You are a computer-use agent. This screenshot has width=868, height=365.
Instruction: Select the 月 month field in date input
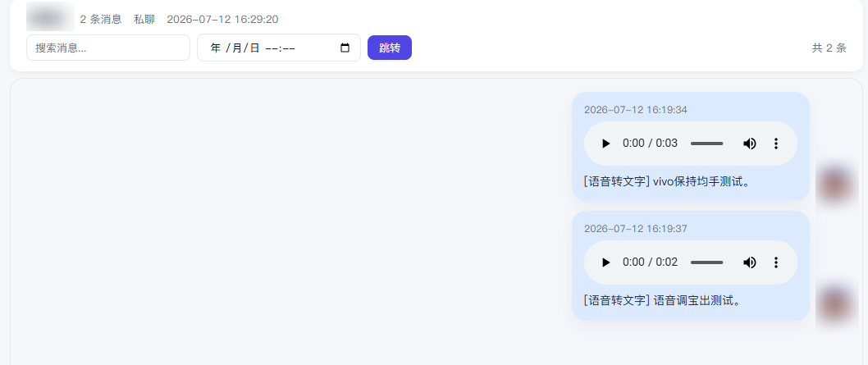pyautogui.click(x=237, y=48)
